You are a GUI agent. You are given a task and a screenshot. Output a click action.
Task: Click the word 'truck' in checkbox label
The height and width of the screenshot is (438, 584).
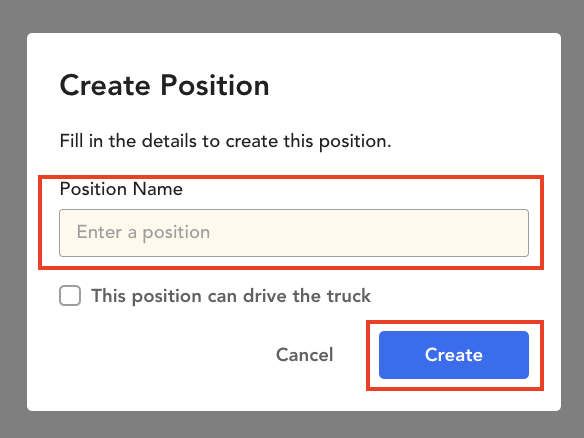click(x=349, y=296)
